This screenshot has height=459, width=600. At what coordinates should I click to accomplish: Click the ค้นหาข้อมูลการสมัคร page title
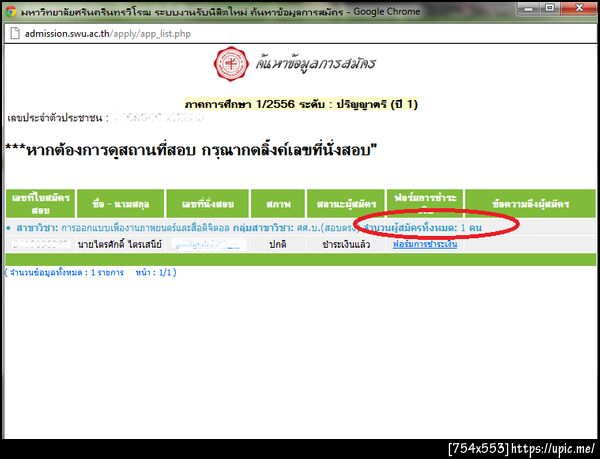click(x=315, y=63)
